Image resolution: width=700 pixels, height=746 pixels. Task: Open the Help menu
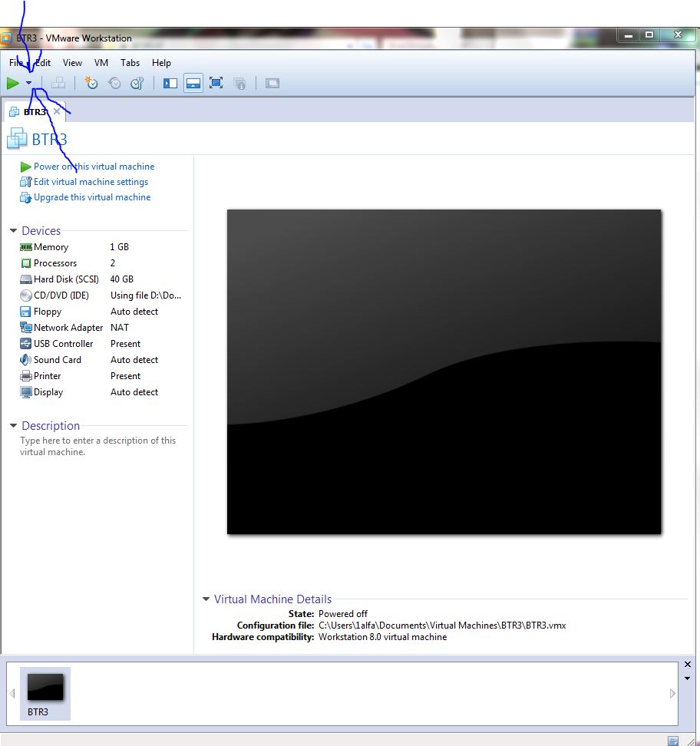pyautogui.click(x=161, y=63)
